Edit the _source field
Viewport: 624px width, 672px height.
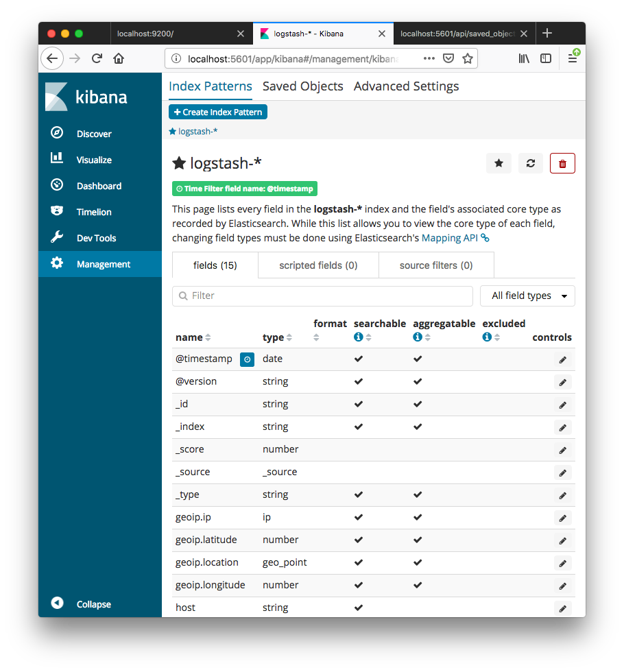[563, 472]
